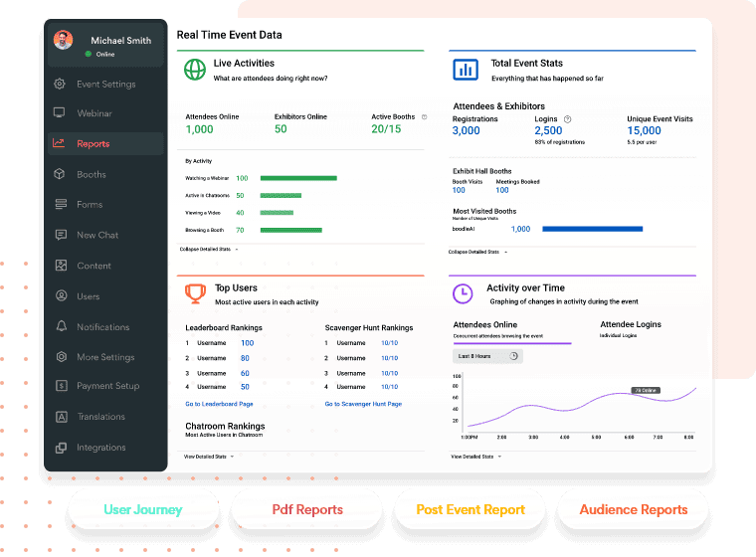Click the Webinar monitor icon
This screenshot has width=756, height=557.
(61, 113)
